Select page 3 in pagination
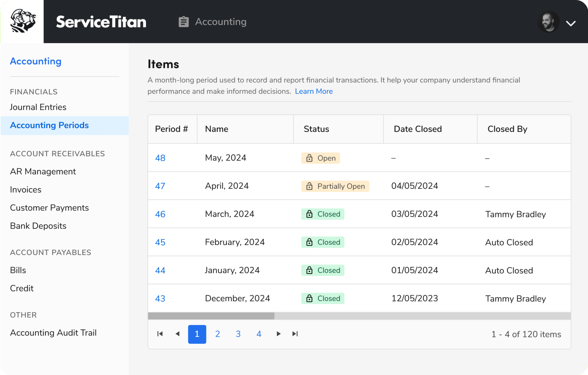 (x=238, y=334)
